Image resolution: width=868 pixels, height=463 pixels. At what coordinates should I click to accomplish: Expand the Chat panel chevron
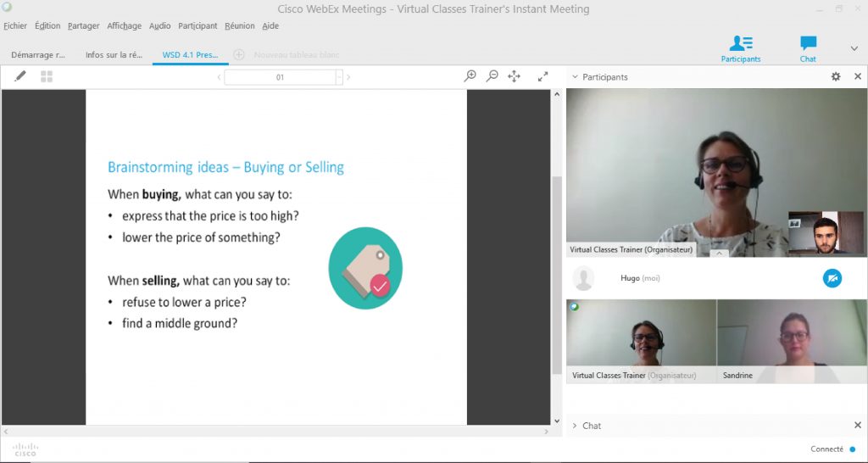[575, 426]
